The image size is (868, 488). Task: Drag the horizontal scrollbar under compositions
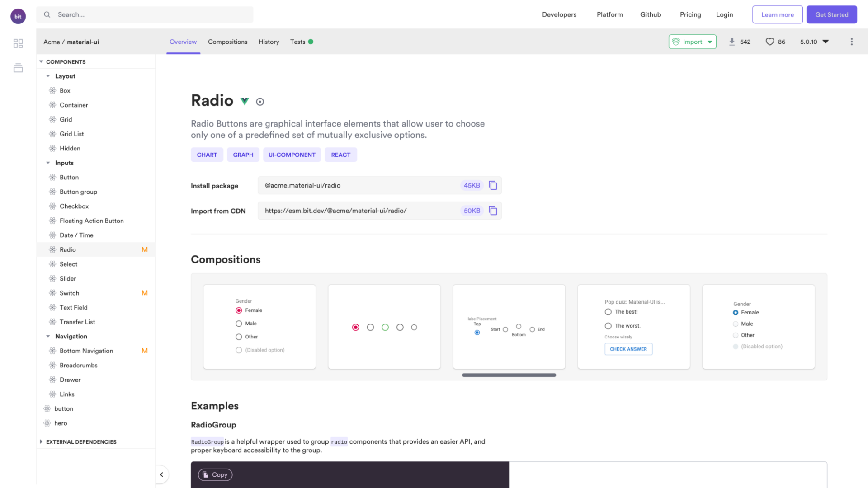click(x=509, y=375)
